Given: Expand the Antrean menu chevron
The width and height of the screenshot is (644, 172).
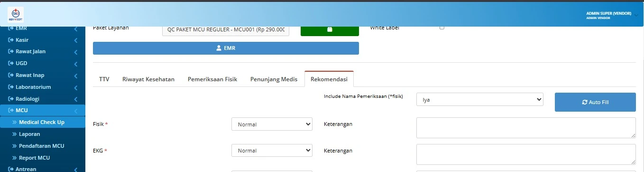Looking at the screenshot, I should [x=76, y=169].
